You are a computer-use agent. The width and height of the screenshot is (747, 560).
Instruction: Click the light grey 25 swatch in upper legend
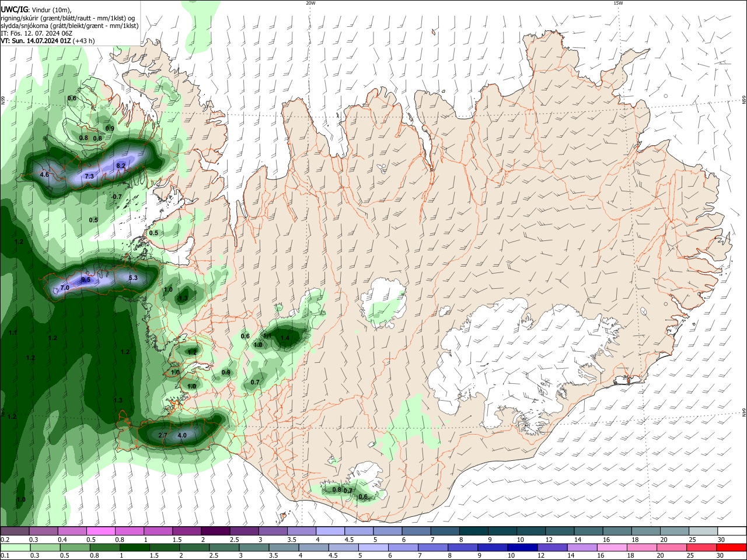[x=703, y=531]
